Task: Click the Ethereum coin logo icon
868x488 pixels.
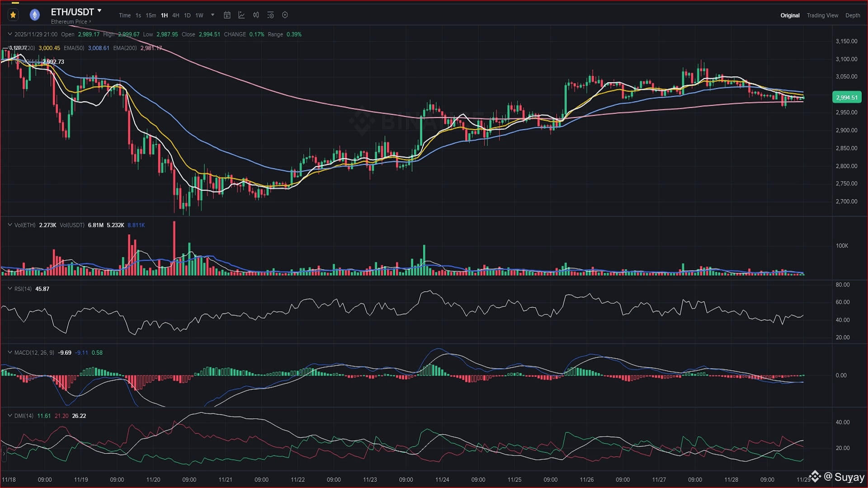Action: 34,15
